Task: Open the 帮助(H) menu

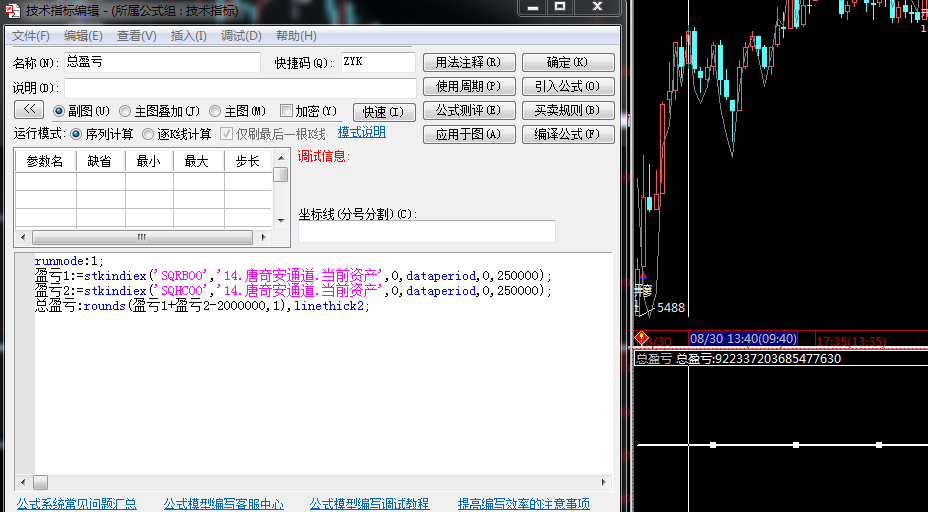Action: (296, 36)
